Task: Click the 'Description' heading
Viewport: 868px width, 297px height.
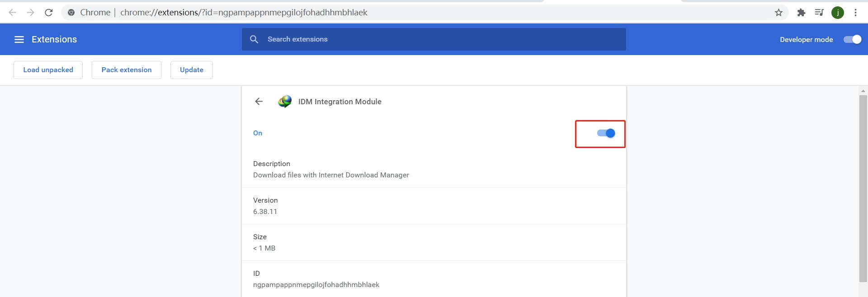Action: click(272, 164)
